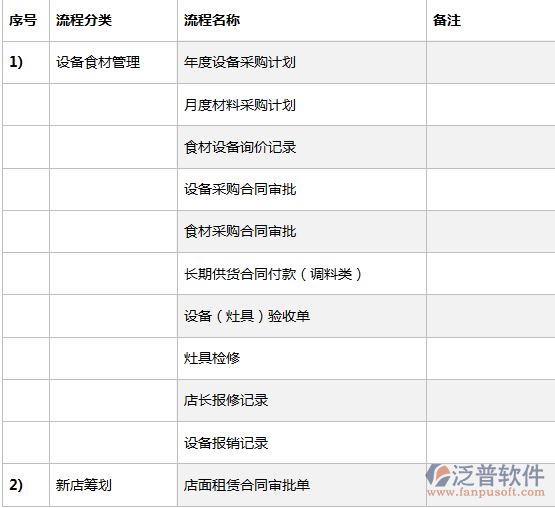Select the 店面租赁合同审批单 entry
The width and height of the screenshot is (555, 508).
coord(247,485)
